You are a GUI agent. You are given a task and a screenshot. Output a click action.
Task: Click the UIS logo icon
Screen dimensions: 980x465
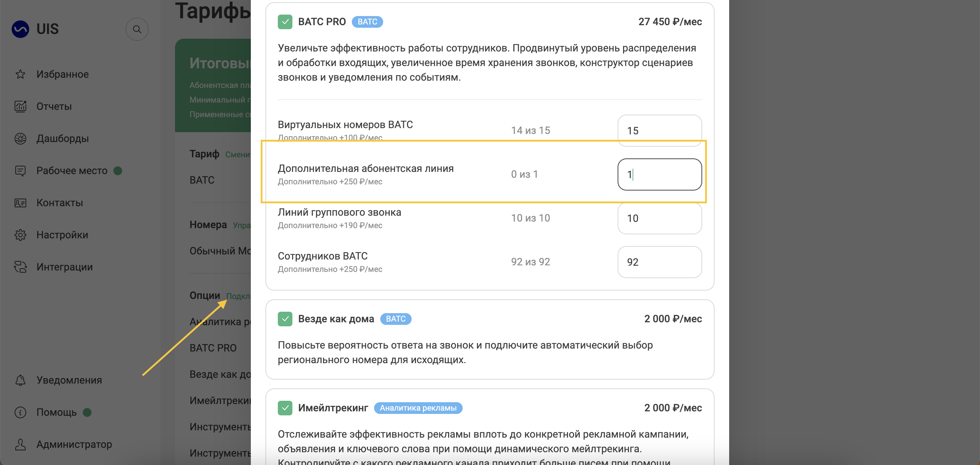tap(20, 29)
